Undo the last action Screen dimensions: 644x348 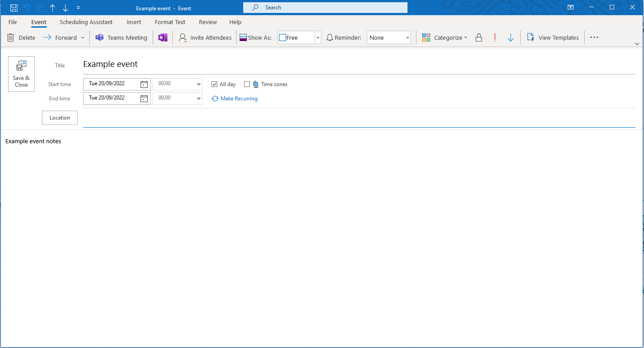[x=27, y=8]
